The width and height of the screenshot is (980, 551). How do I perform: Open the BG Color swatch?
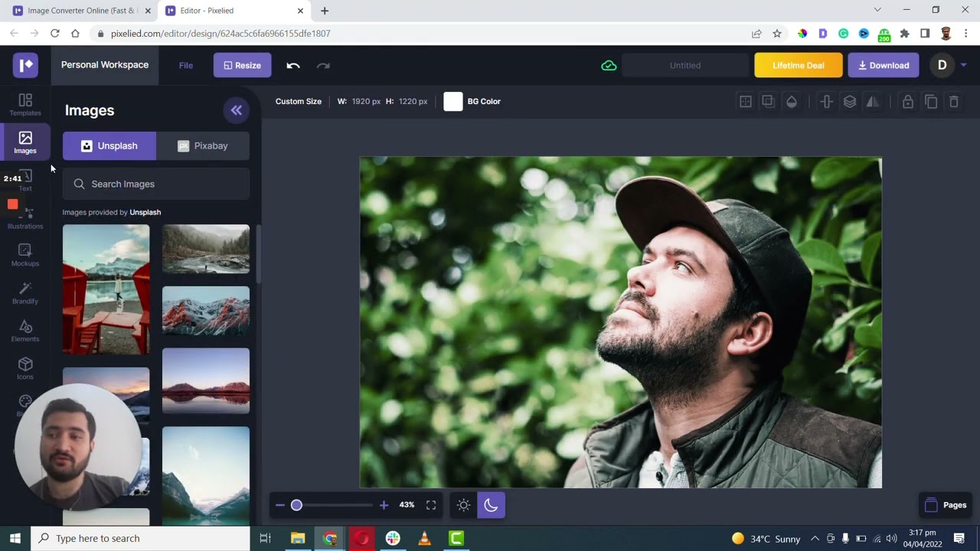click(453, 101)
